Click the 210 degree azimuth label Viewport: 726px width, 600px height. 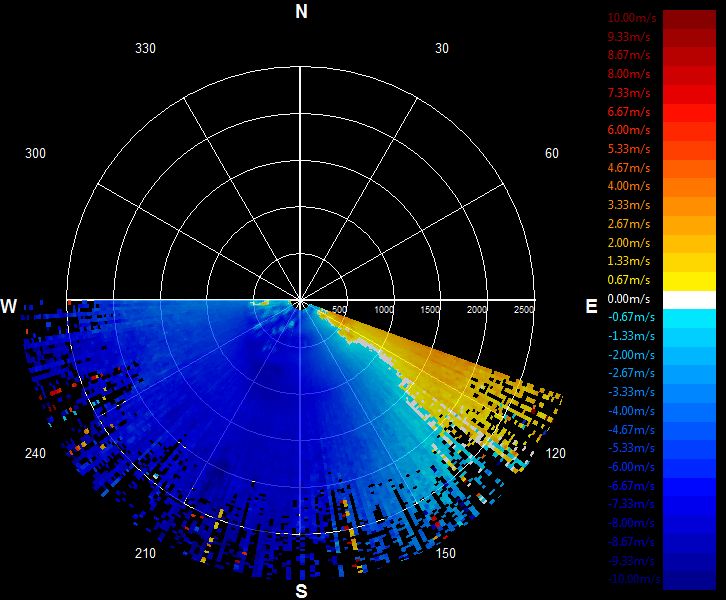145,553
